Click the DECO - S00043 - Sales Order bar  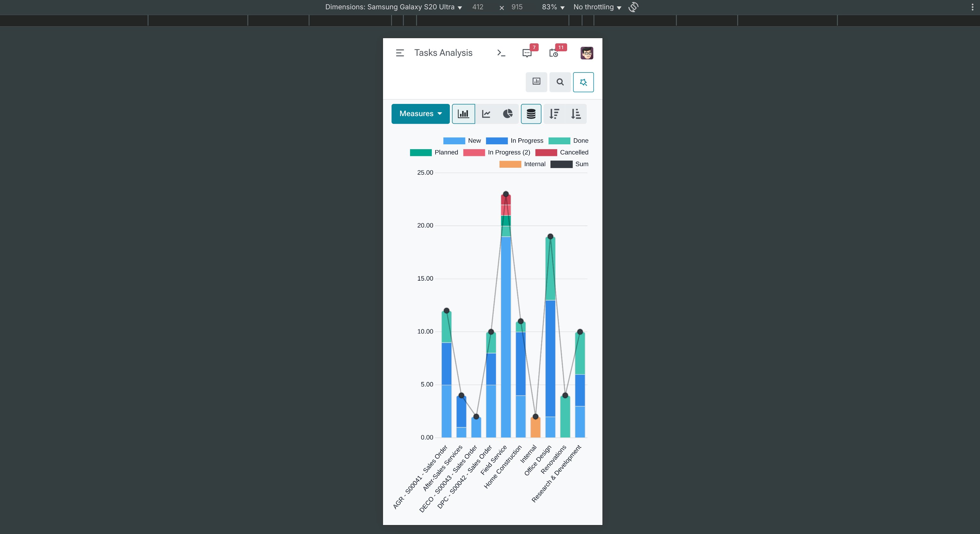476,428
